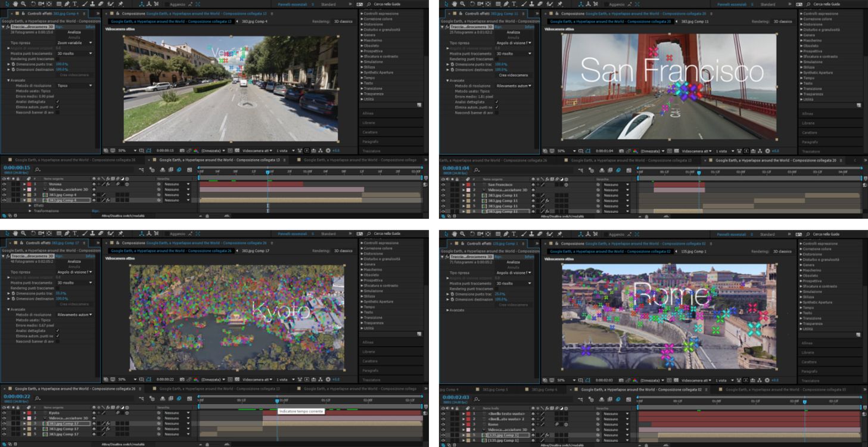Open the (Dimezzata) resolution dropdown in Rome viewer

coord(652,380)
